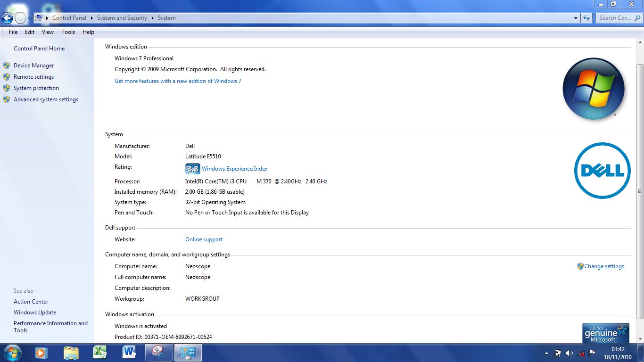Viewport: 644px width, 362px height.
Task: Click the 3.8 rating score badge
Action: click(192, 169)
